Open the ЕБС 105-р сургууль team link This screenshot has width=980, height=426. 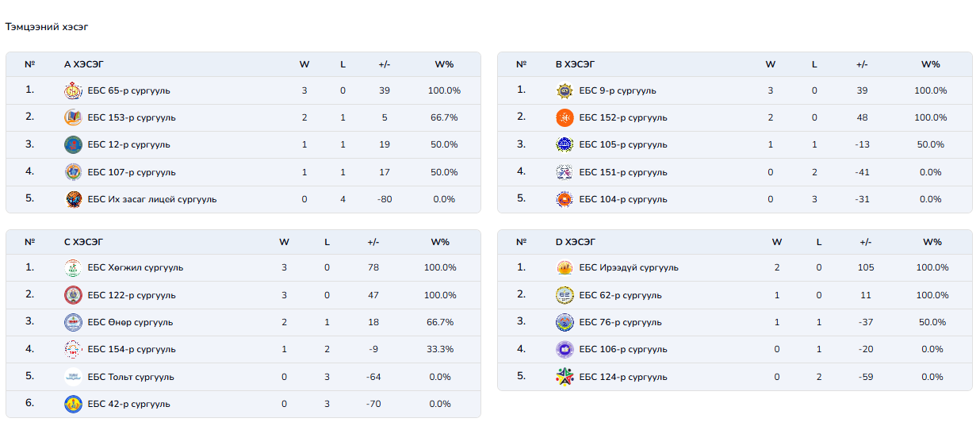[x=623, y=145]
